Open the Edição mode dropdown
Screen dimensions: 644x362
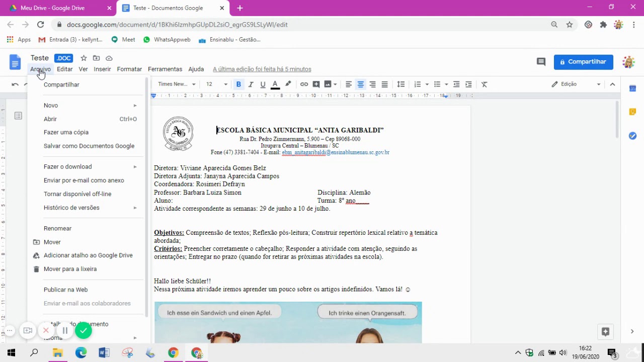point(576,84)
